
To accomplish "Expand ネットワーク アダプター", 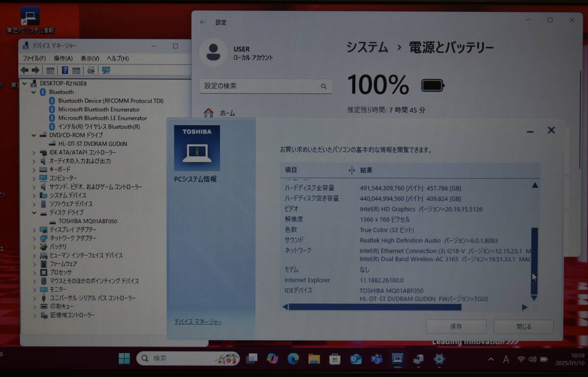I will click(33, 238).
